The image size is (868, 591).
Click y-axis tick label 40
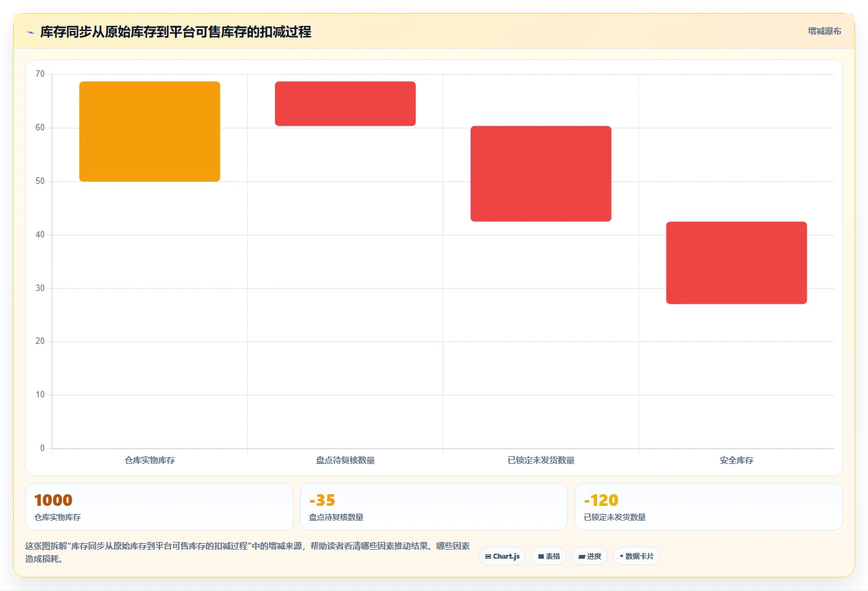tap(40, 235)
